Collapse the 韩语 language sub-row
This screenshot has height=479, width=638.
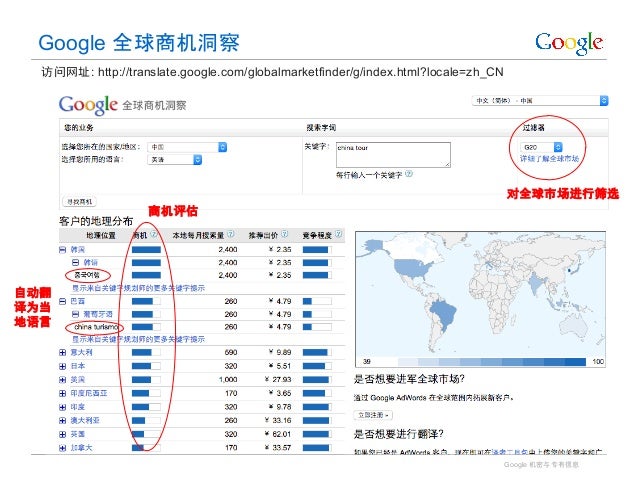pos(75,262)
